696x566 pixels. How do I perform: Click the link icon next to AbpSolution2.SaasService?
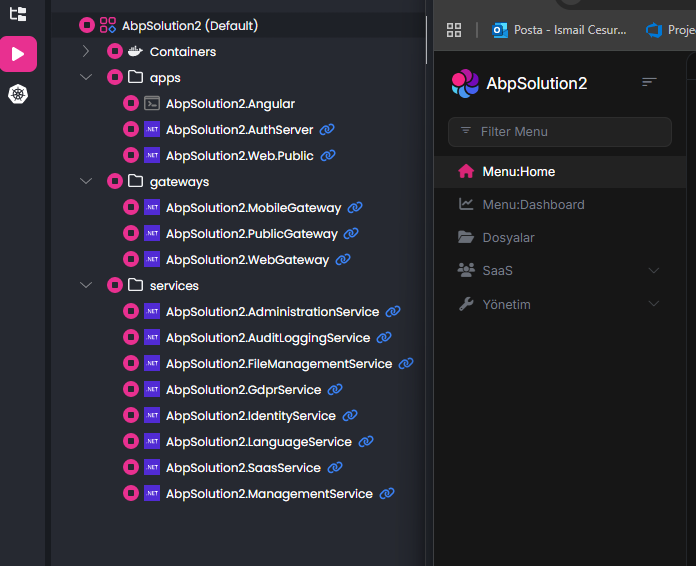tap(335, 468)
